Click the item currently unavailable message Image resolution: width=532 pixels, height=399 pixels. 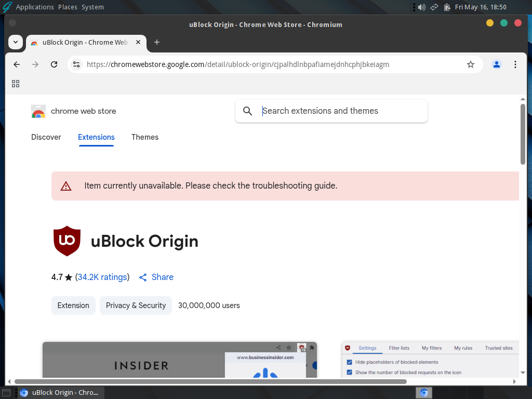211,186
